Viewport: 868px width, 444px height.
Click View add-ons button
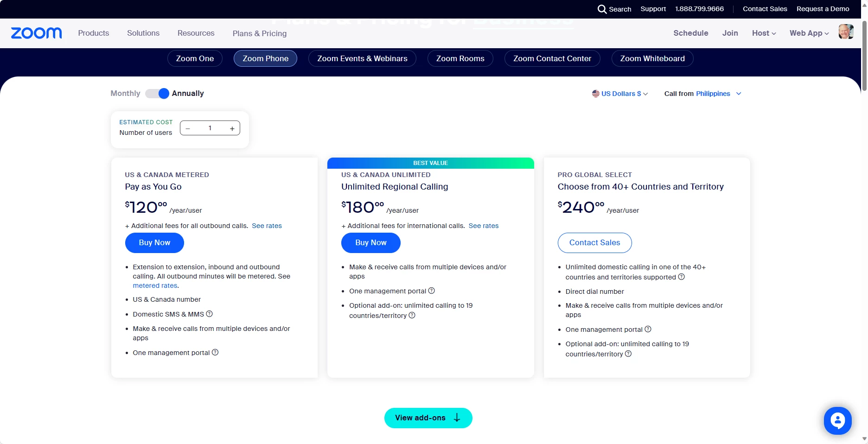coord(428,418)
